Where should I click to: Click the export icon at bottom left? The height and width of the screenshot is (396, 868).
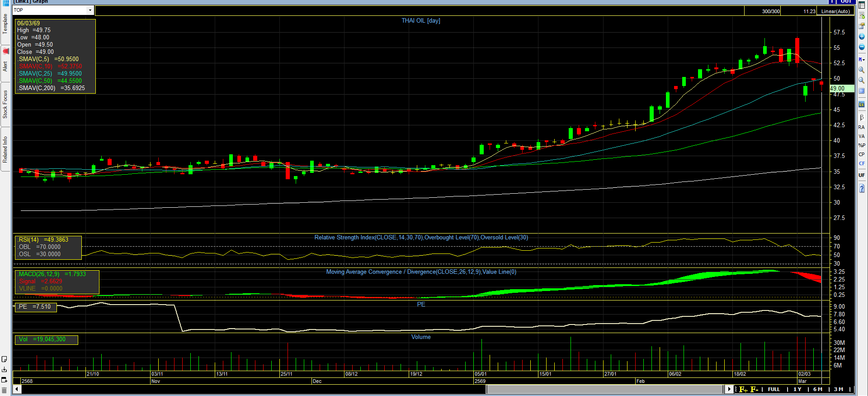tap(5, 380)
